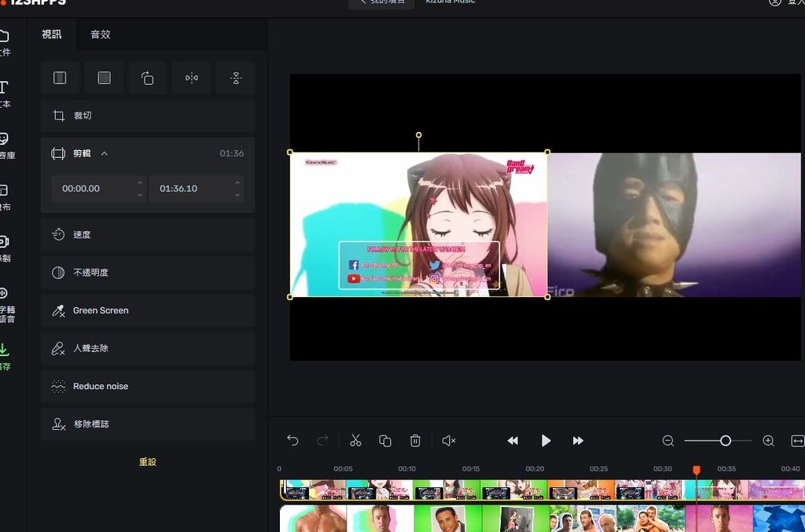Delete the selected clip with trash icon

pos(415,441)
